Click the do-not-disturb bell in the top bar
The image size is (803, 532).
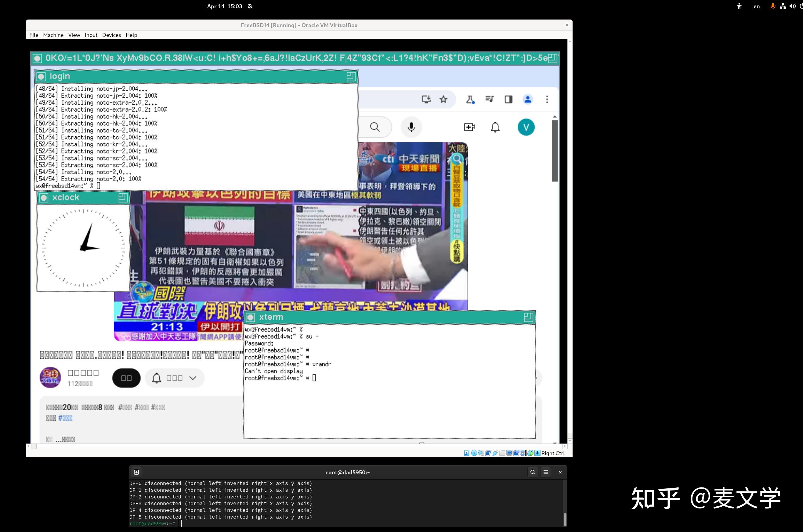click(x=250, y=6)
